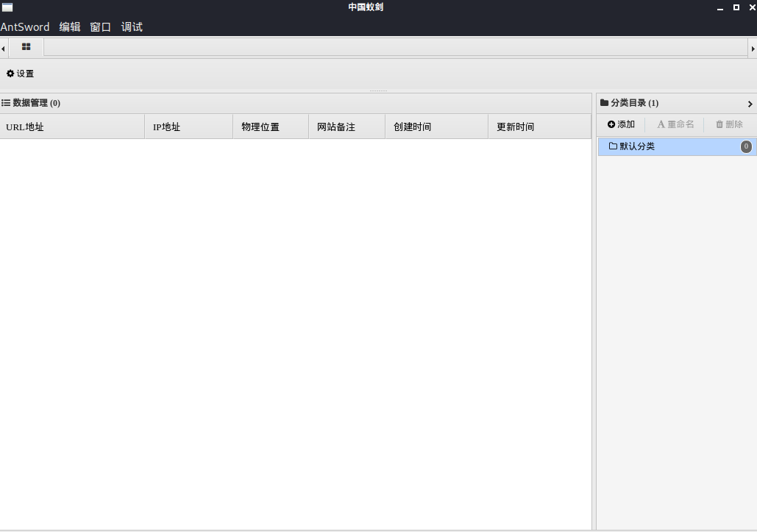Collapse the 分类目录 panel with its chevron
Screen dimensions: 757x532
(x=750, y=104)
